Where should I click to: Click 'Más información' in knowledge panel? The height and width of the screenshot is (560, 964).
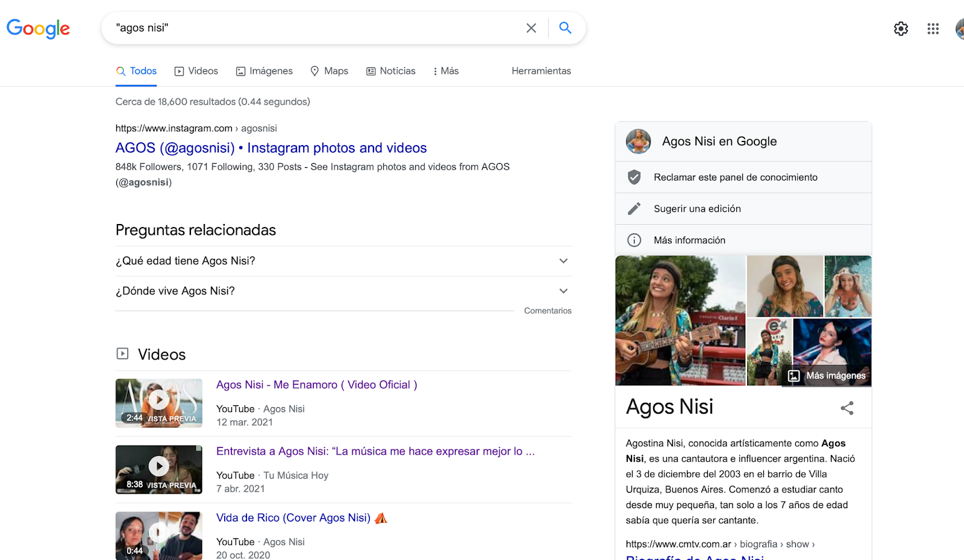pyautogui.click(x=689, y=240)
